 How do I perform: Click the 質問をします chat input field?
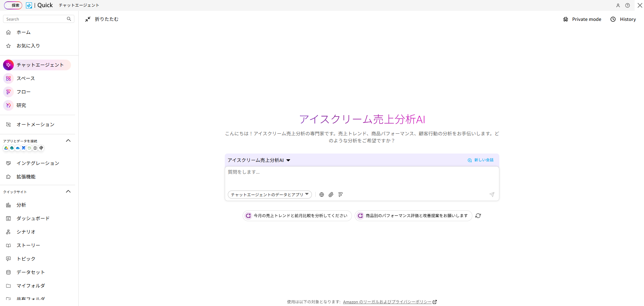361,177
